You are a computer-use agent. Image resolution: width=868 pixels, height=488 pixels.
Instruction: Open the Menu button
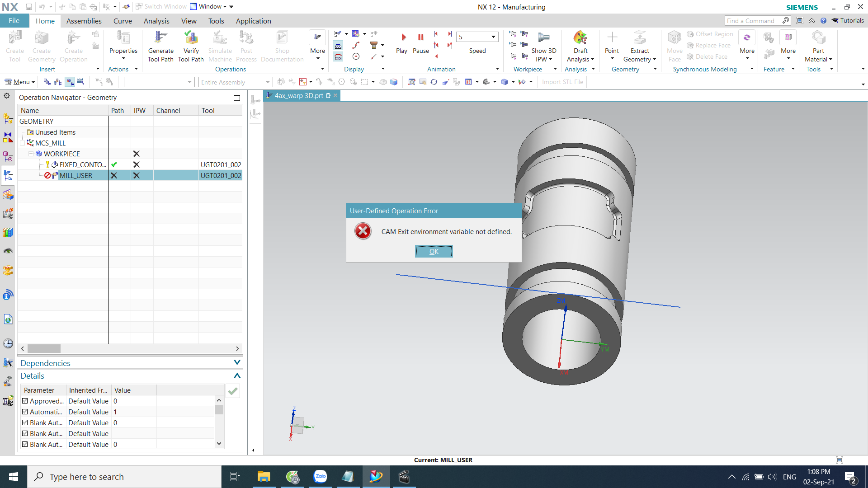[x=19, y=82]
